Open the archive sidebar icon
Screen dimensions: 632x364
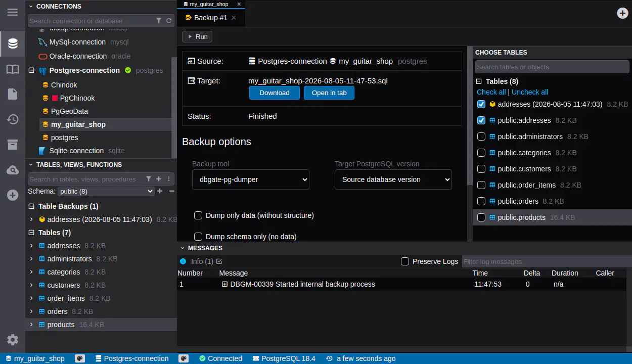pyautogui.click(x=13, y=145)
